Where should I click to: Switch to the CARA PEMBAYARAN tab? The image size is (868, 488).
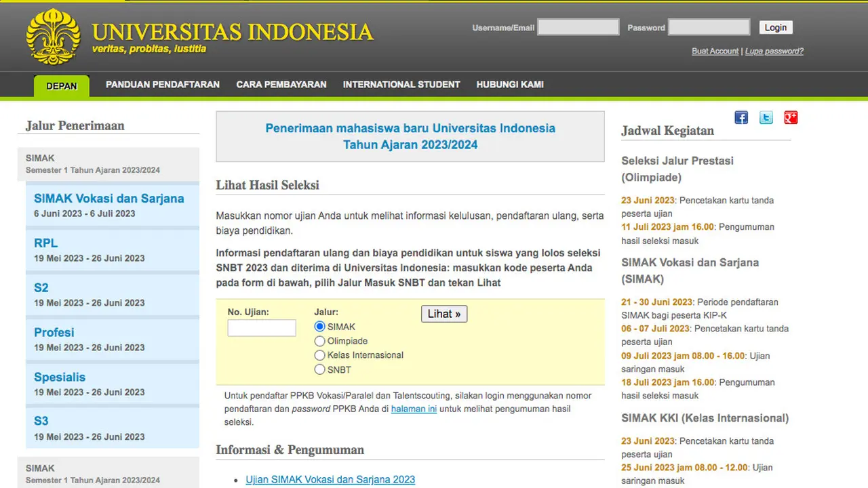point(281,84)
